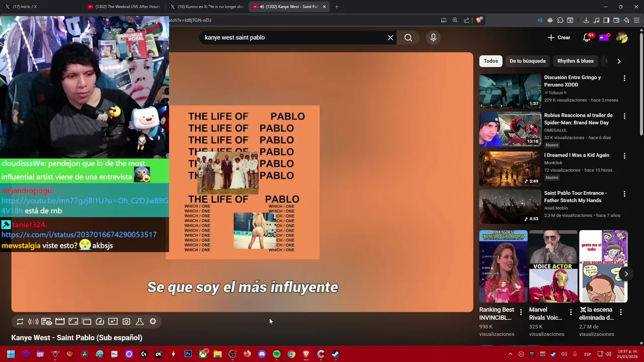Select the Rhythm & blues chip

(576, 61)
